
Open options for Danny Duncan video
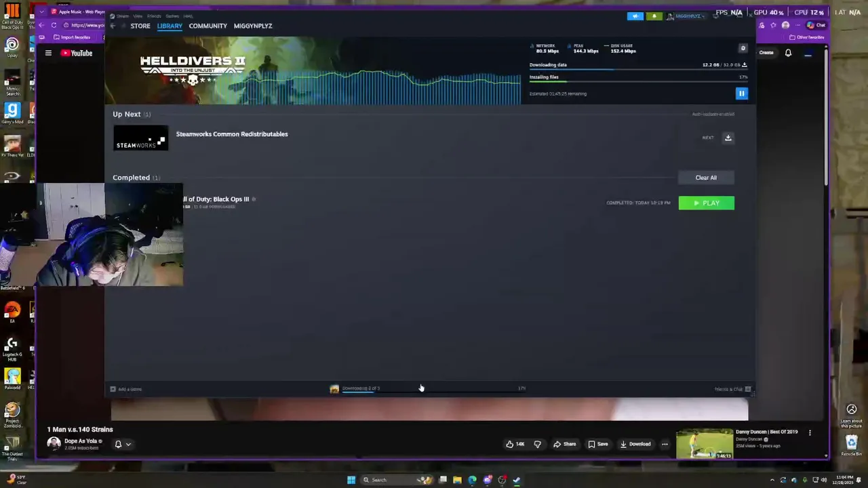[810, 432]
